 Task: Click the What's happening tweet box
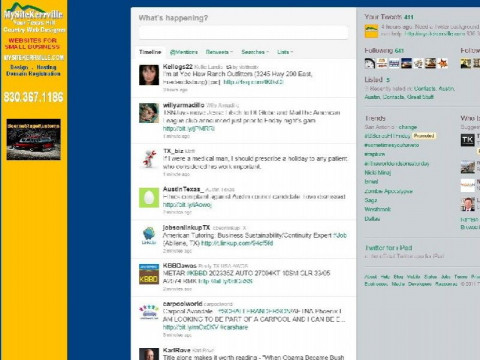click(x=243, y=33)
